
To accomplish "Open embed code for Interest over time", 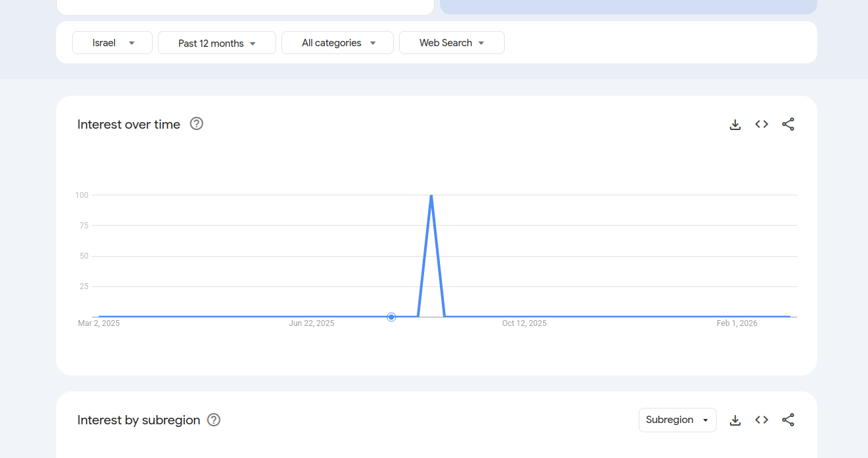I will 762,124.
